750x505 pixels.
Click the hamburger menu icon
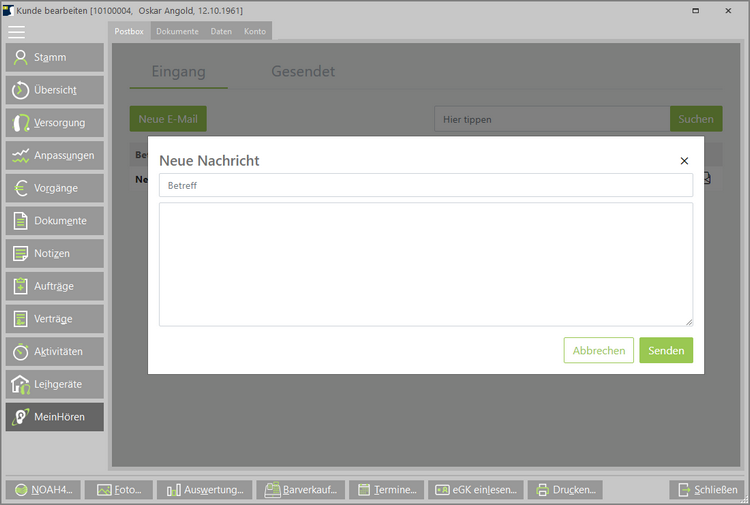click(x=16, y=31)
